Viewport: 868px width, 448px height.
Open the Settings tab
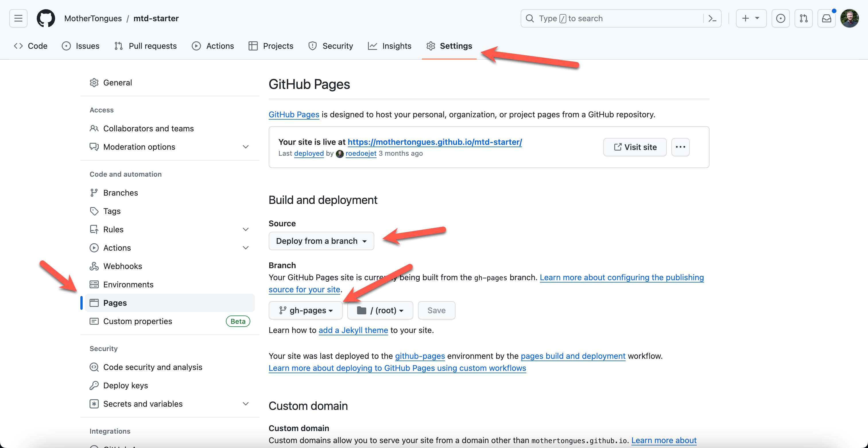click(449, 46)
